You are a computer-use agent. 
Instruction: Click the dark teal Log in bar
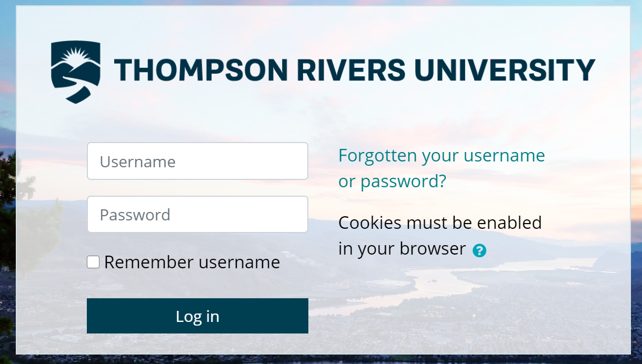pyautogui.click(x=197, y=316)
